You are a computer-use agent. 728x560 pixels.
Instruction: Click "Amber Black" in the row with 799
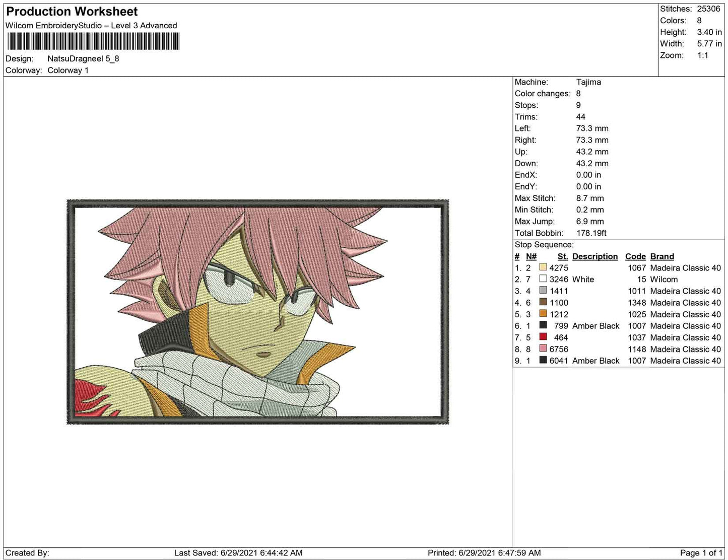click(596, 326)
